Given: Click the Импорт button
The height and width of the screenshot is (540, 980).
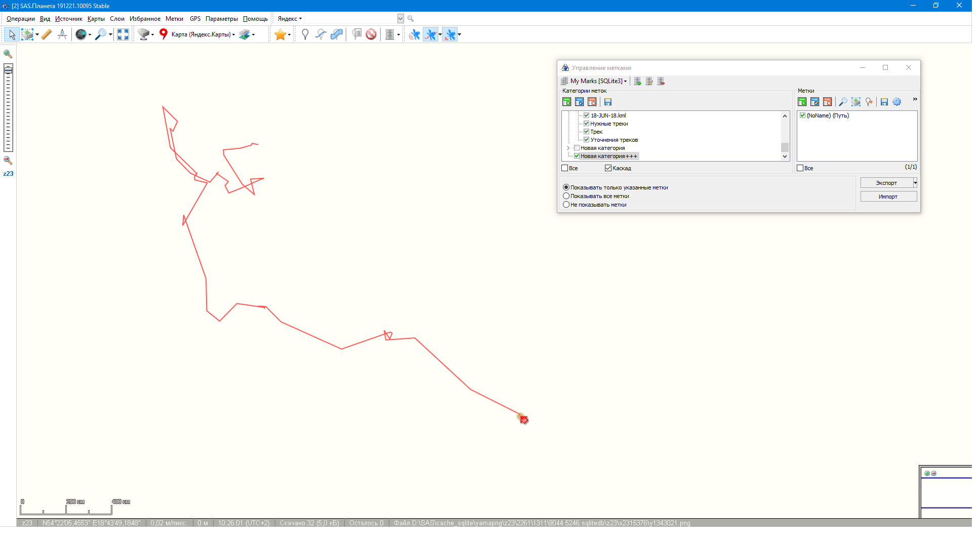Looking at the screenshot, I should [888, 197].
